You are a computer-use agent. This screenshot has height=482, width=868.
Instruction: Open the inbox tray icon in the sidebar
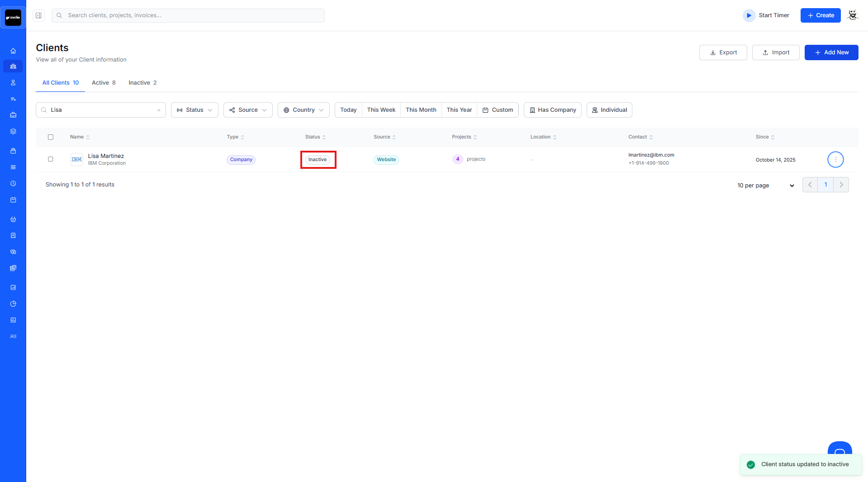[13, 151]
